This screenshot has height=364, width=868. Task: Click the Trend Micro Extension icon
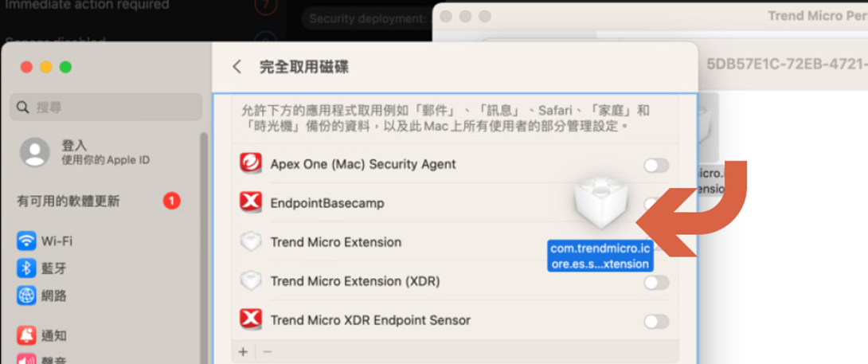pos(251,242)
